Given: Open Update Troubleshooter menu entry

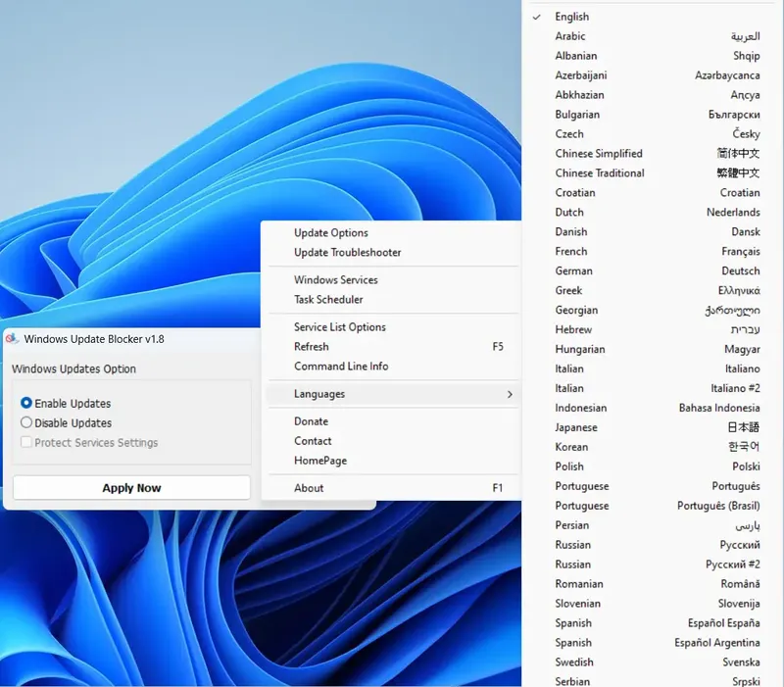Looking at the screenshot, I should (393, 252).
